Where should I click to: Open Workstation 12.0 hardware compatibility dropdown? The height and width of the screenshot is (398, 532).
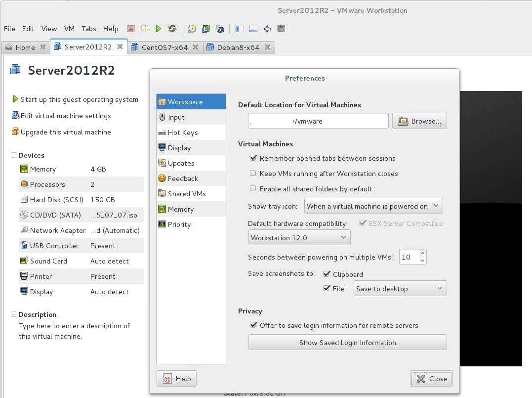(299, 237)
